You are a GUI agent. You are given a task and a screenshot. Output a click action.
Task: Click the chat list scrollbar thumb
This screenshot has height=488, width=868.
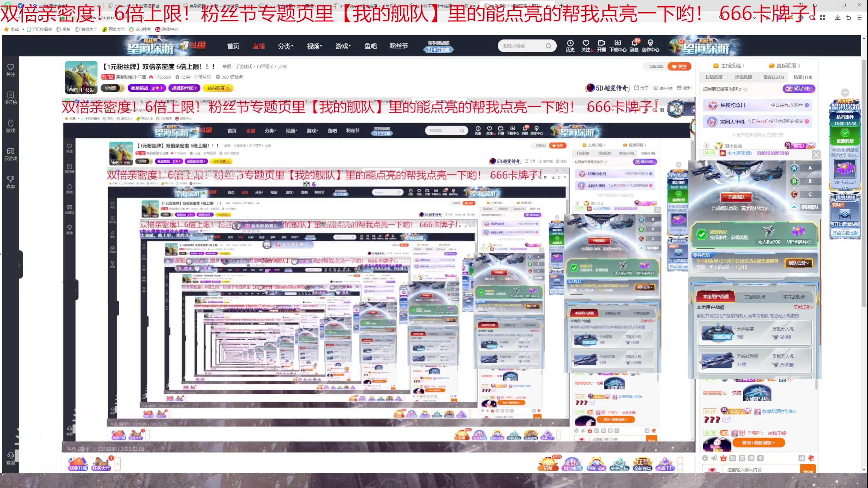816,385
